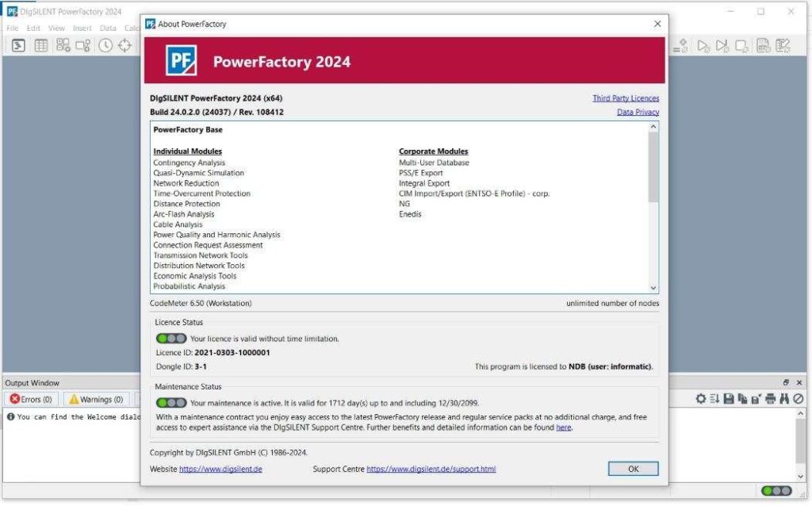Select 'Arc-Flash Analysis' module entry
The image size is (812, 506).
[183, 214]
